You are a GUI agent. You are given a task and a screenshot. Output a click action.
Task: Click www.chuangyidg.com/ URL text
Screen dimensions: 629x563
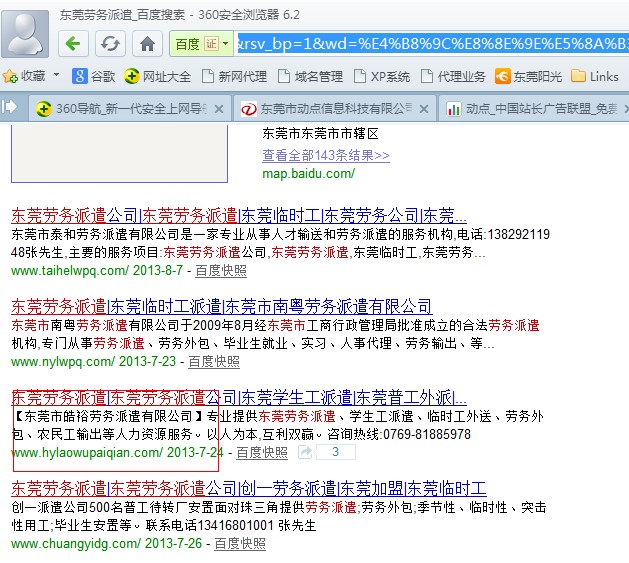coord(76,544)
